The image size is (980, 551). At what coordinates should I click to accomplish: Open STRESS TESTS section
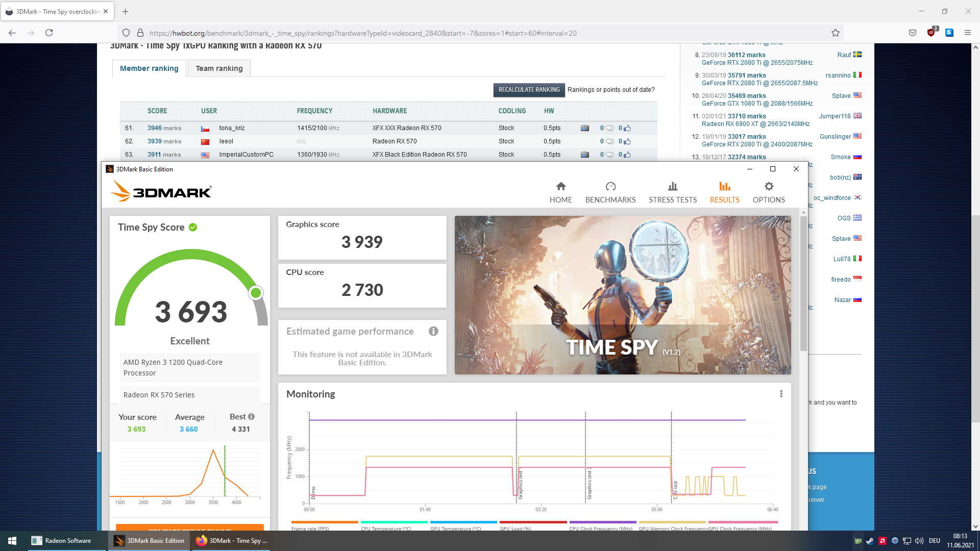672,192
